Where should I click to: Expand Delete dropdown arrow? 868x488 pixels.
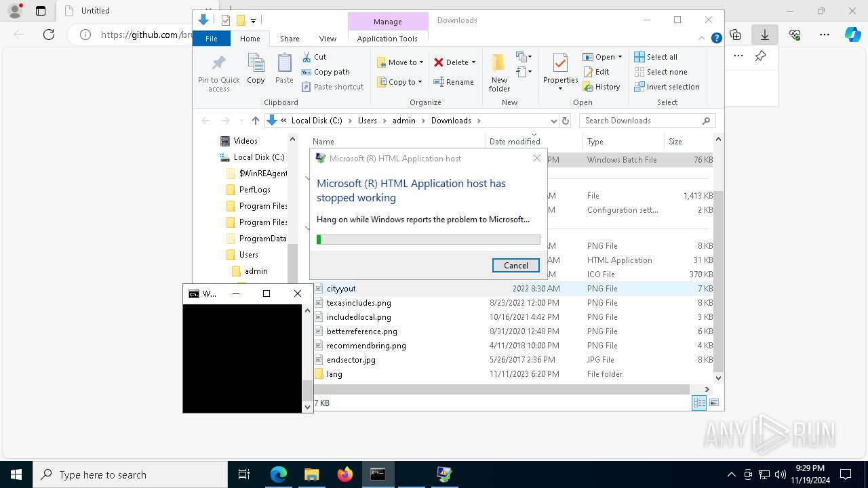click(x=473, y=62)
